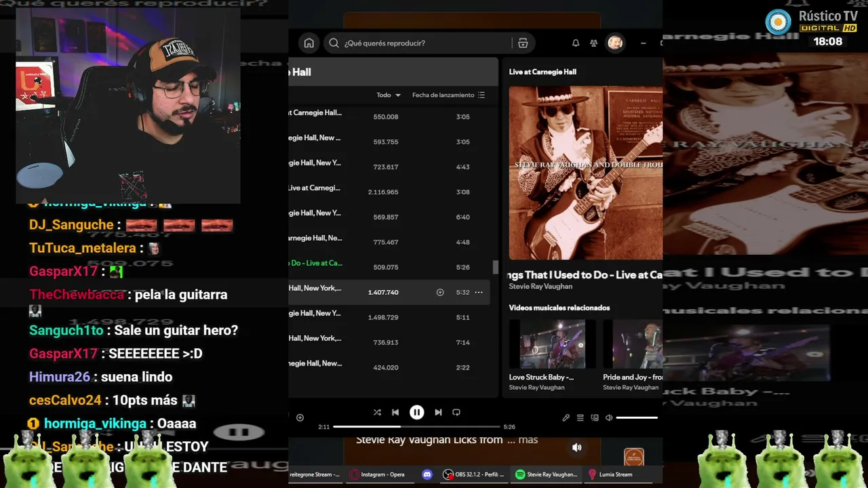This screenshot has height=488, width=868.
Task: Click the 'Videos musicales relacionados' heading
Action: point(559,308)
